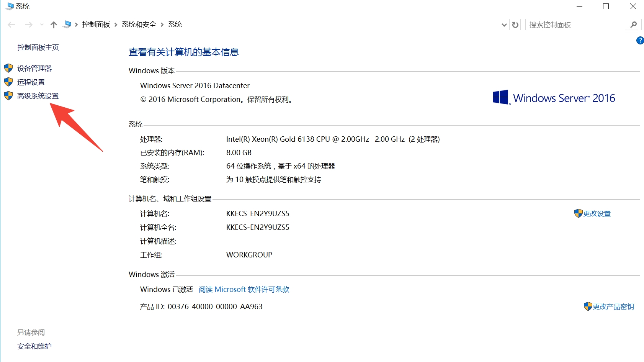Open 设备管理器 from the left sidebar

pos(34,69)
